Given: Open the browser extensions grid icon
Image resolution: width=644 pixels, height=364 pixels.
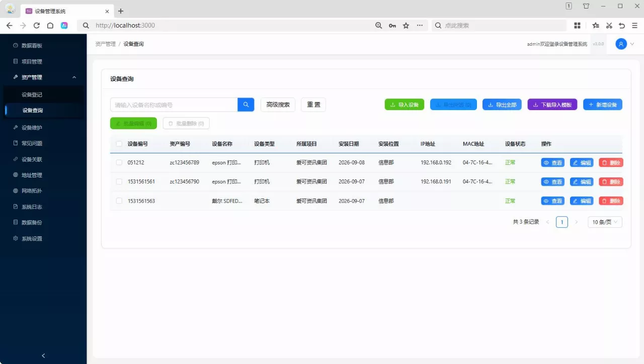Looking at the screenshot, I should 577,26.
